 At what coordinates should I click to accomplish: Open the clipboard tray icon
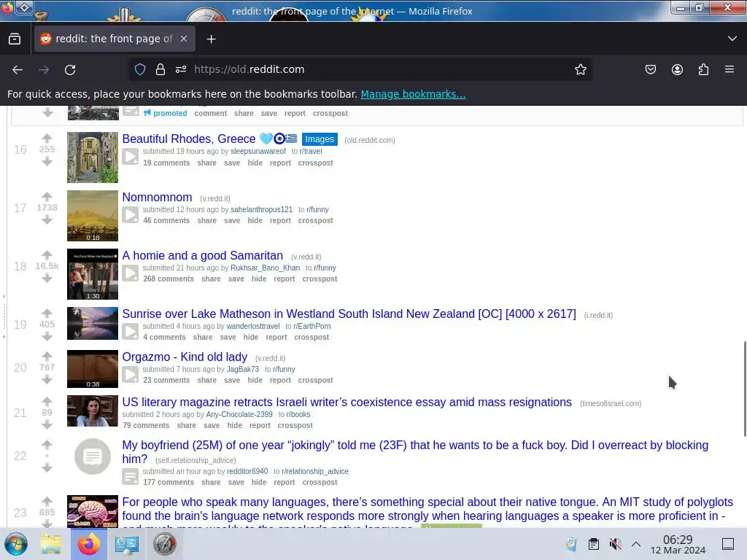(594, 544)
